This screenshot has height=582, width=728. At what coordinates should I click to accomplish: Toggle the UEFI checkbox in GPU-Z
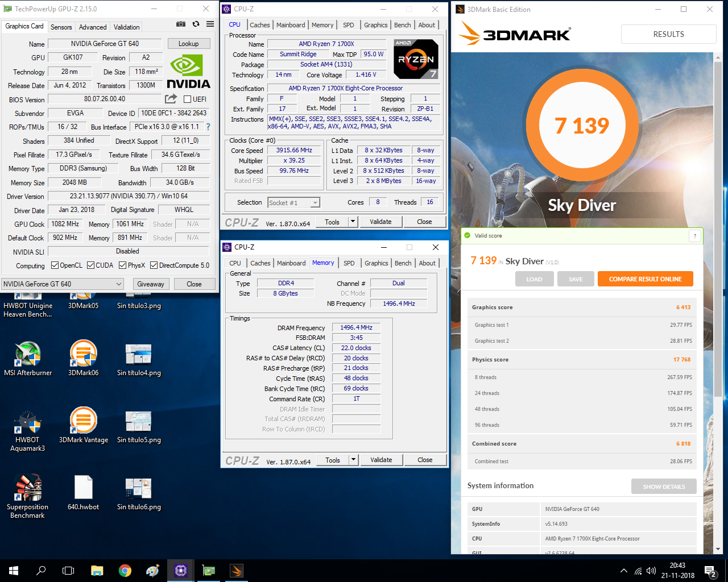coord(187,99)
